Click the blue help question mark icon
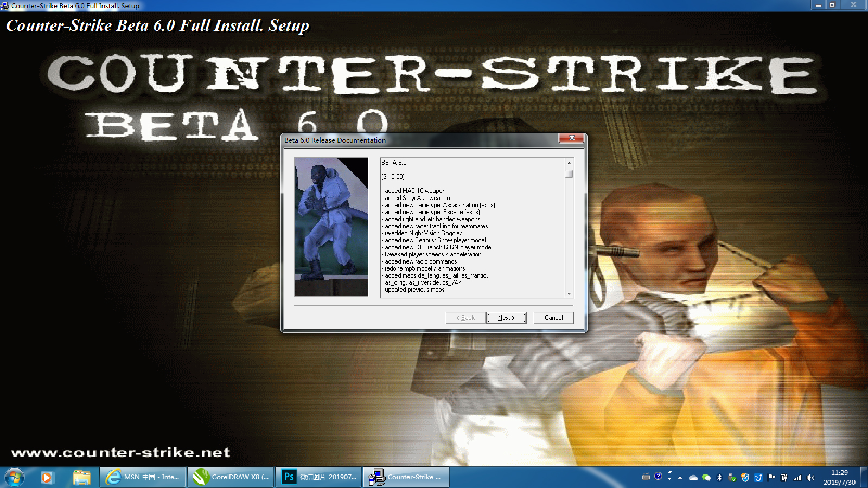The height and width of the screenshot is (488, 868). click(x=658, y=476)
